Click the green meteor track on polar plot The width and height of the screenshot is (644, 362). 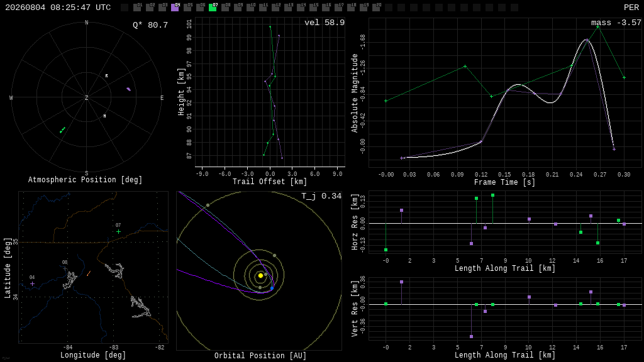click(x=62, y=130)
